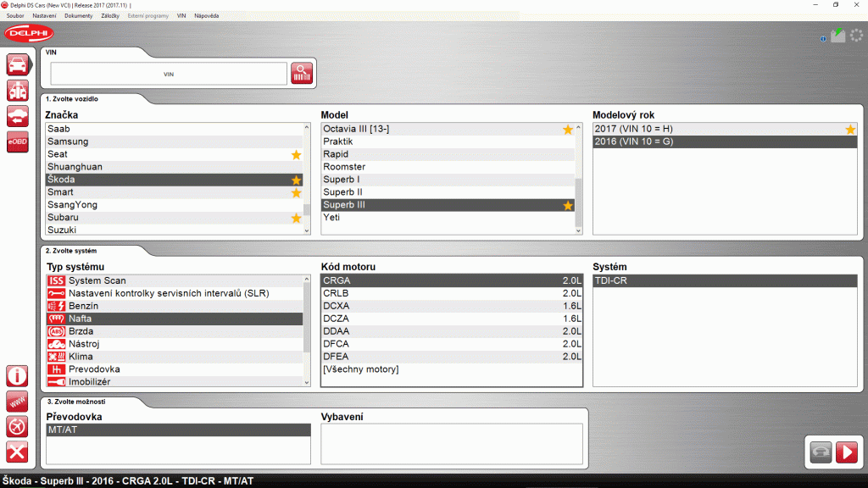The image size is (868, 488).
Task: Click the red X icon in sidebar
Action: click(x=17, y=452)
